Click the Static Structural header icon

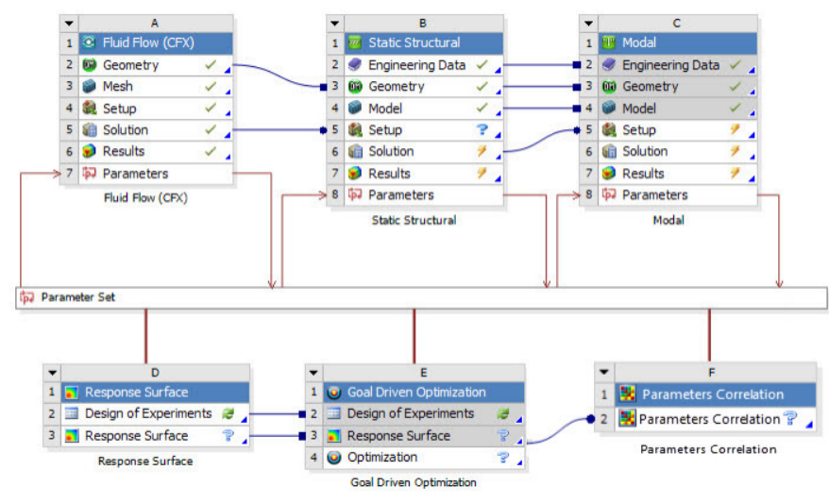click(355, 42)
